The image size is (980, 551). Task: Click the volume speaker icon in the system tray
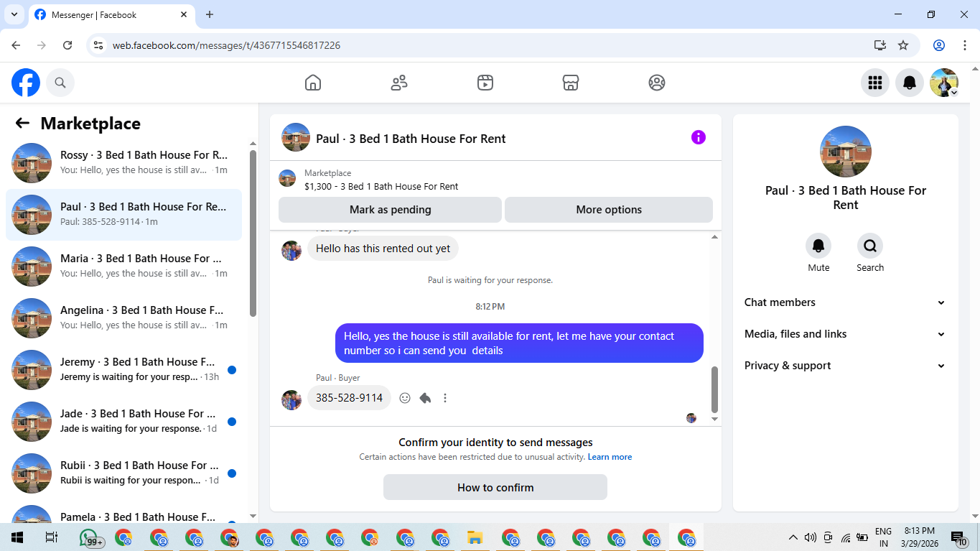pos(811,537)
